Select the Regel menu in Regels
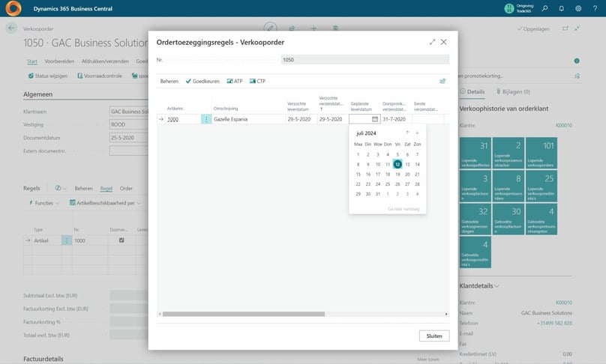 tap(106, 189)
